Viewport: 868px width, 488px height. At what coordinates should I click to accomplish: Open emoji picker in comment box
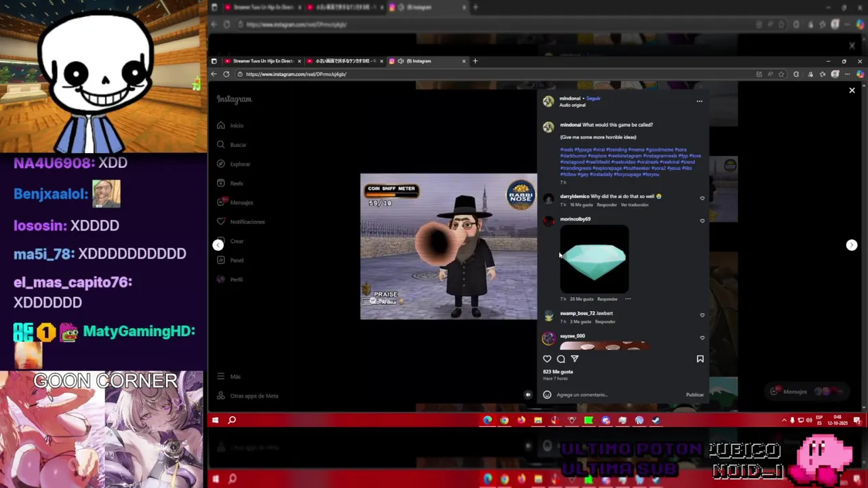point(547,394)
